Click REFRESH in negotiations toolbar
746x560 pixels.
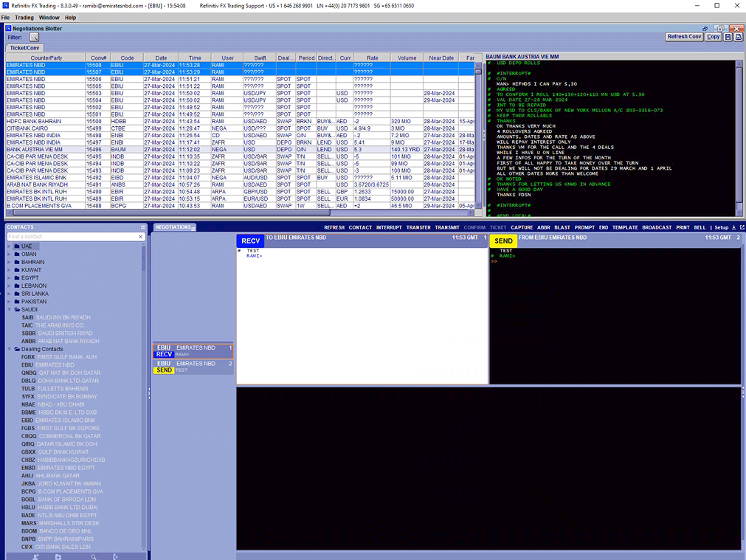pos(334,227)
